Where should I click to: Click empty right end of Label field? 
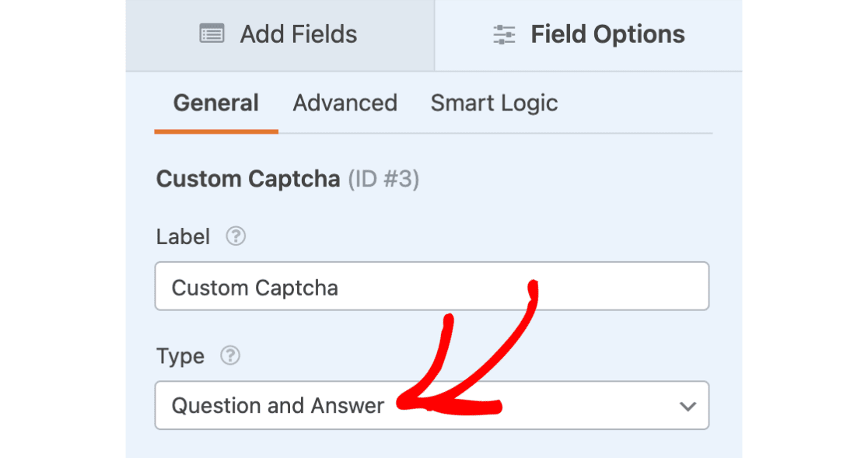661,287
